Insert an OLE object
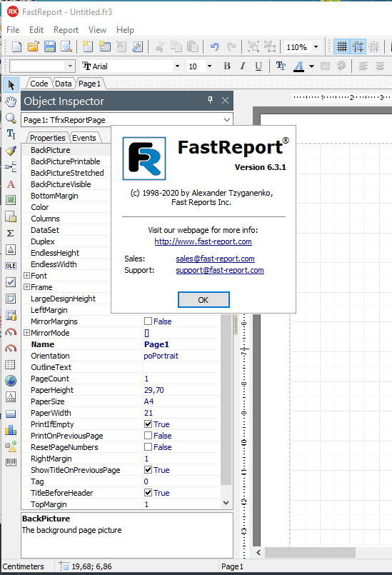Image resolution: width=392 pixels, height=575 pixels. [11, 266]
